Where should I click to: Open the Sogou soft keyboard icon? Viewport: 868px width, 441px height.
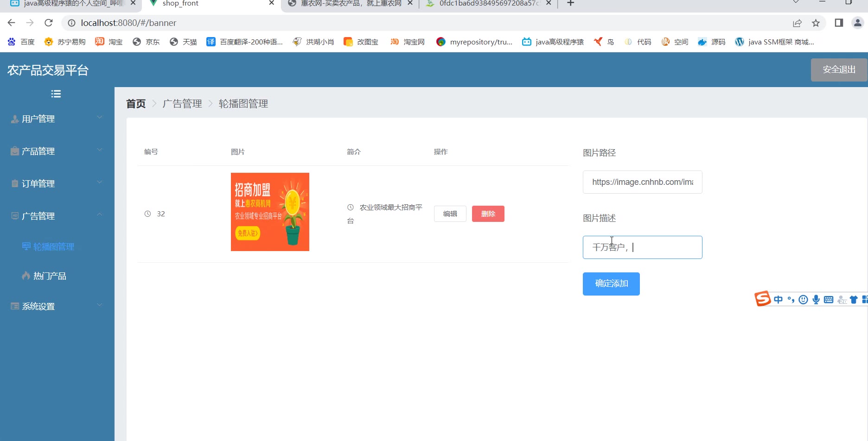829,300
